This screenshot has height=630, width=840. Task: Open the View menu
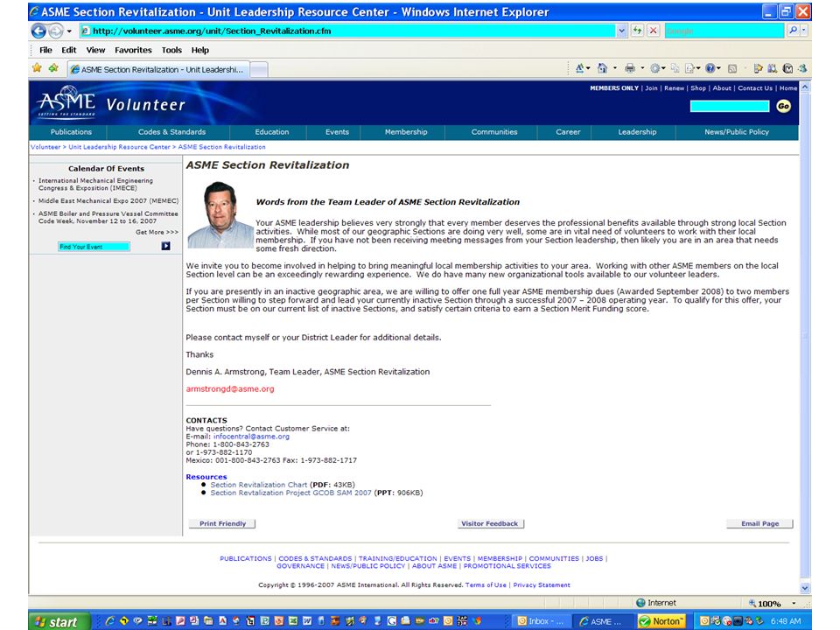(x=95, y=50)
